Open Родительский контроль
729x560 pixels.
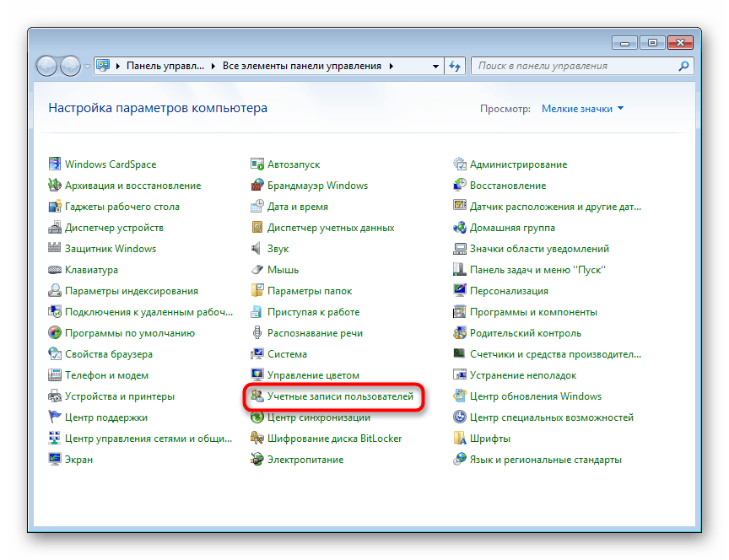pyautogui.click(x=526, y=332)
